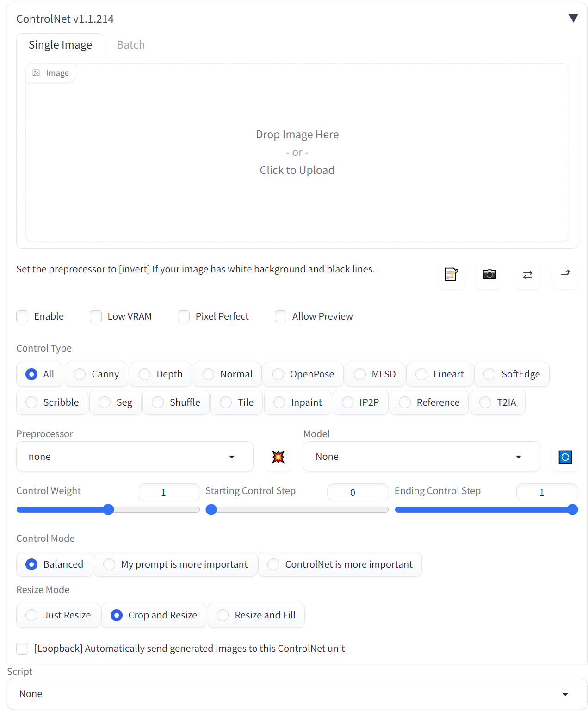
Task: Switch to the Single Image tab
Action: pos(60,45)
